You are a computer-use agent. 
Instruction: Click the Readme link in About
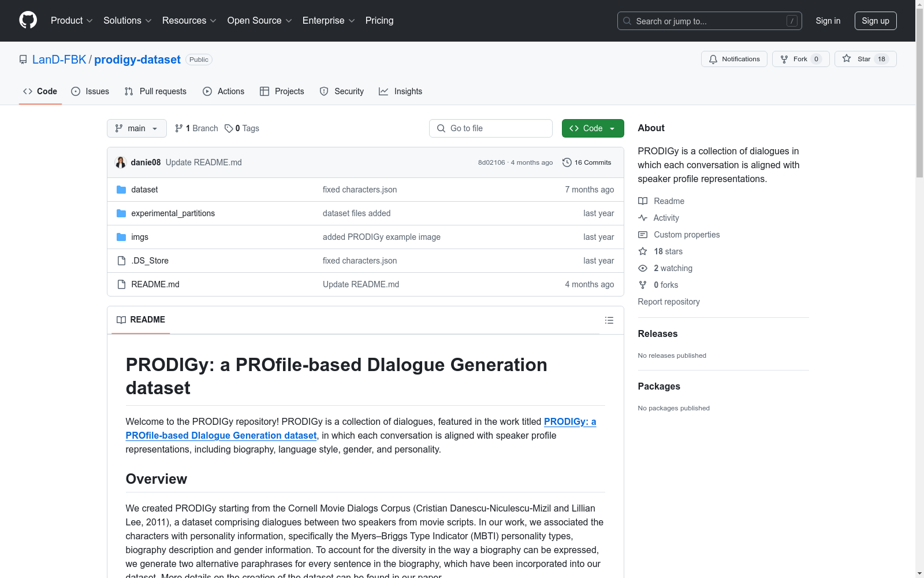click(661, 201)
